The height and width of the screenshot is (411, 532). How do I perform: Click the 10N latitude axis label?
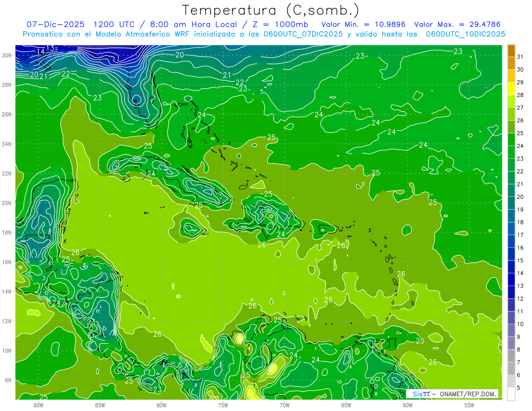pos(7,351)
